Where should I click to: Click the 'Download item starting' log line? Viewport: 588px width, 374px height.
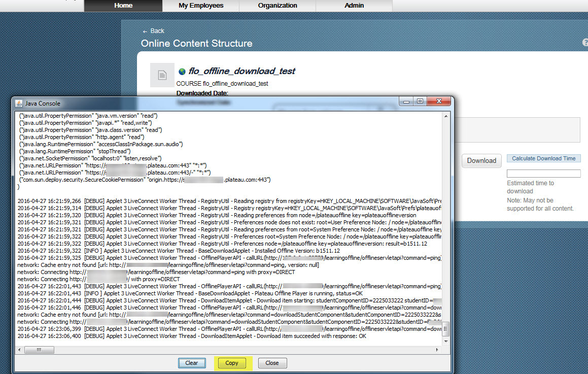[x=229, y=301]
